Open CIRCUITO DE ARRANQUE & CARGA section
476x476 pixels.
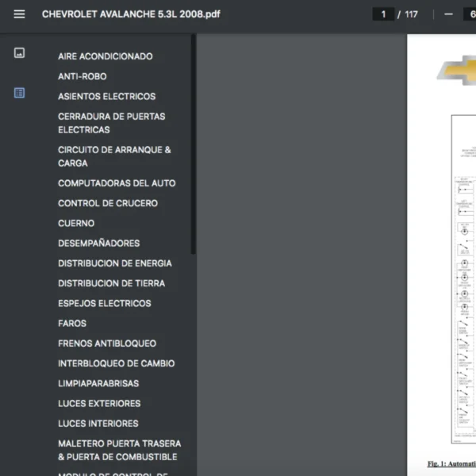114,156
